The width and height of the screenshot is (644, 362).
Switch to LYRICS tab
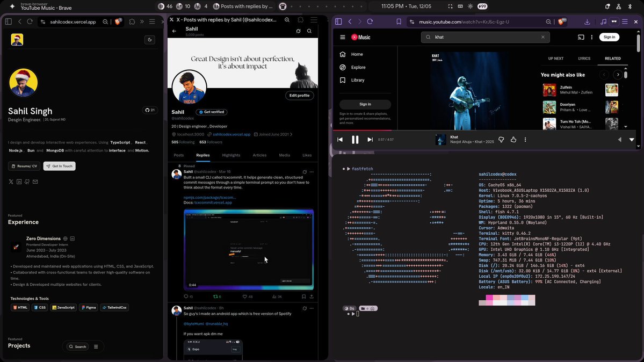[x=584, y=59]
